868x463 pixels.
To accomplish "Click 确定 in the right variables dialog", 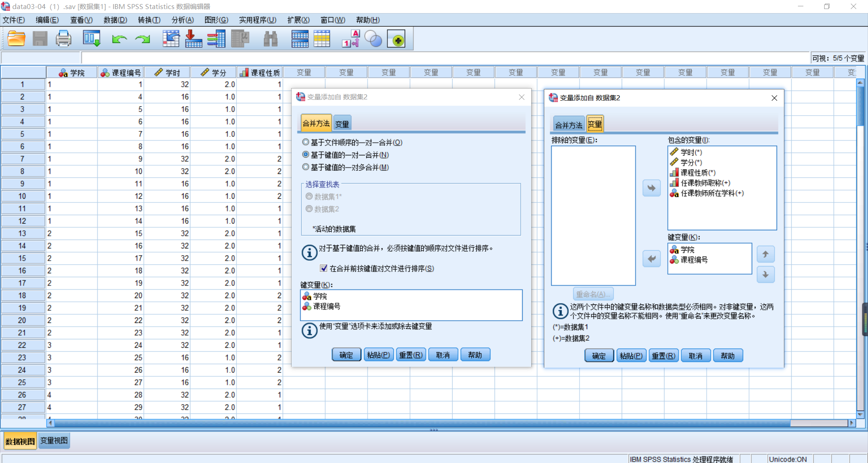I will click(599, 355).
